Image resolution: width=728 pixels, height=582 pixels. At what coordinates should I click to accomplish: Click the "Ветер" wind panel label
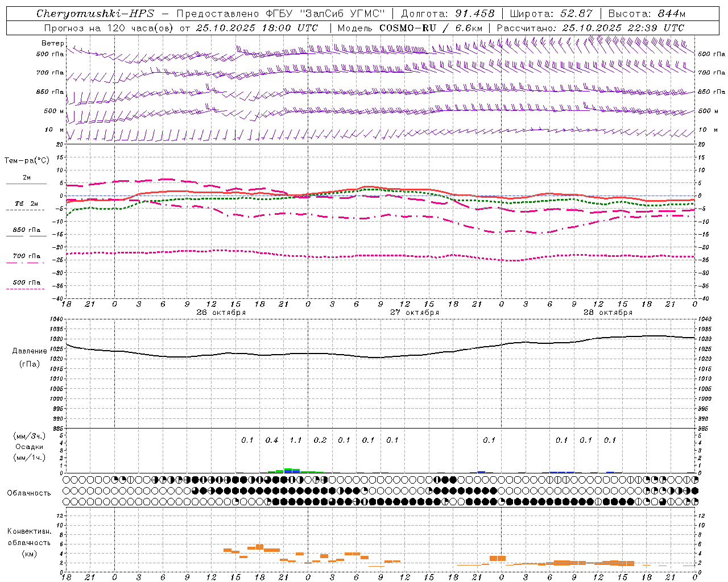pos(52,43)
